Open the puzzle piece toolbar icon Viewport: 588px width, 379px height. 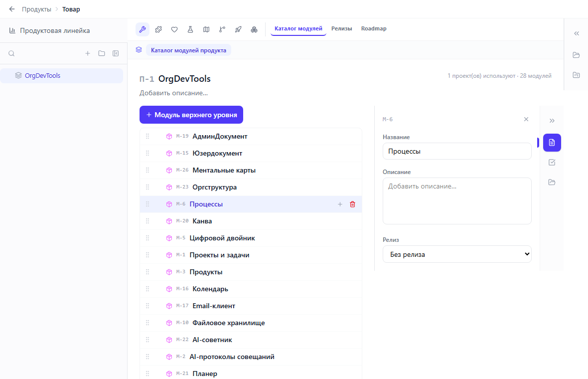click(x=158, y=29)
